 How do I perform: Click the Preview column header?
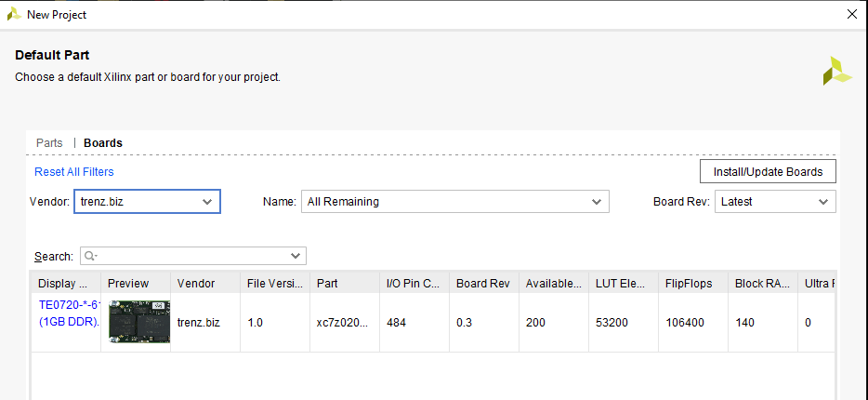pos(136,283)
